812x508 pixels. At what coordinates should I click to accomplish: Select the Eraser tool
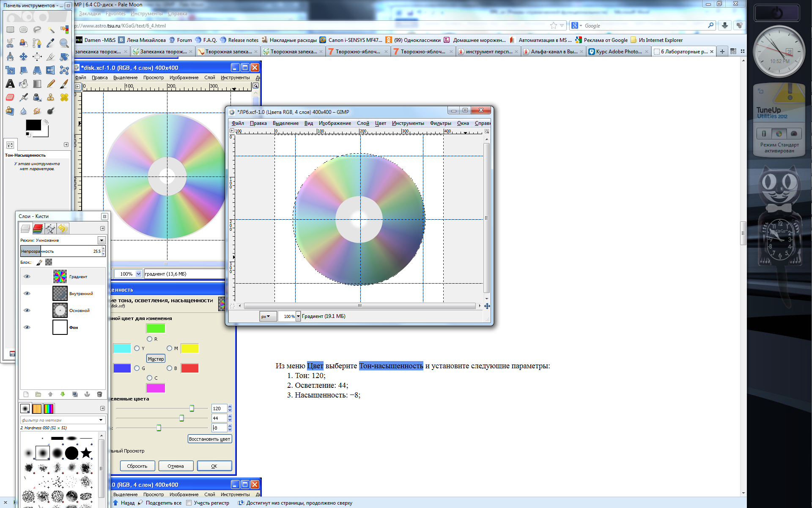tap(10, 97)
